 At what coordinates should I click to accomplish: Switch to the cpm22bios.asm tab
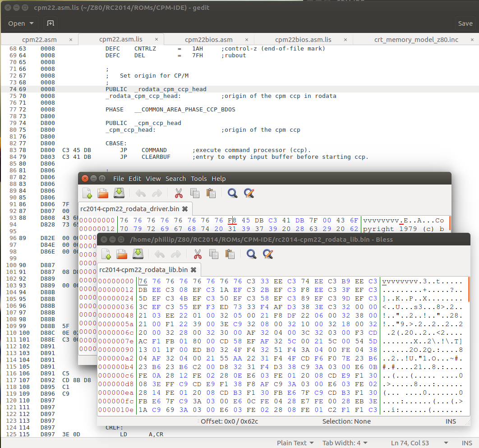[x=209, y=40]
